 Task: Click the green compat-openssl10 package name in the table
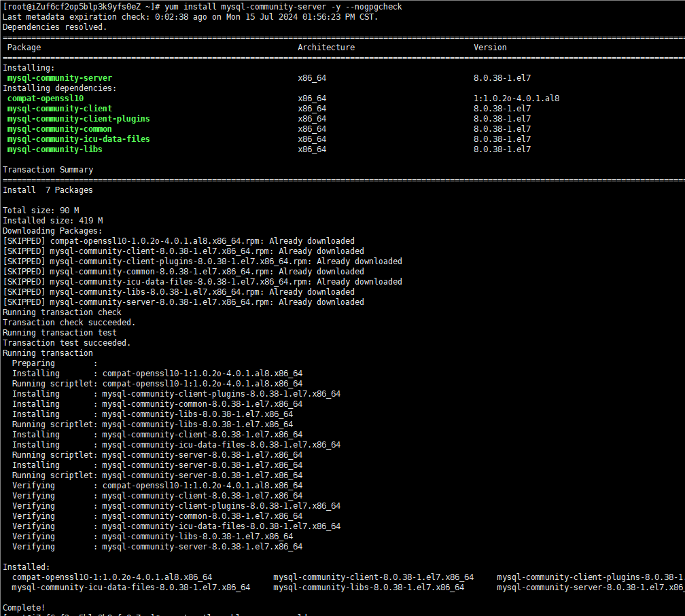(x=46, y=98)
